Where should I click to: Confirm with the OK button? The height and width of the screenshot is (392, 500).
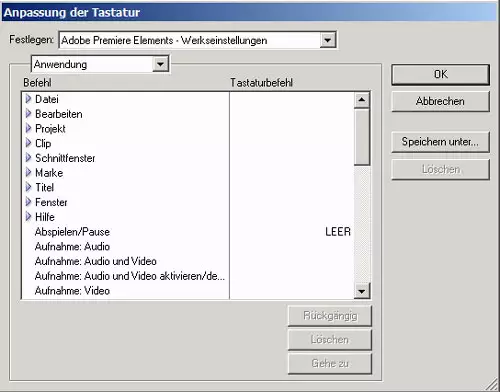tap(440, 75)
